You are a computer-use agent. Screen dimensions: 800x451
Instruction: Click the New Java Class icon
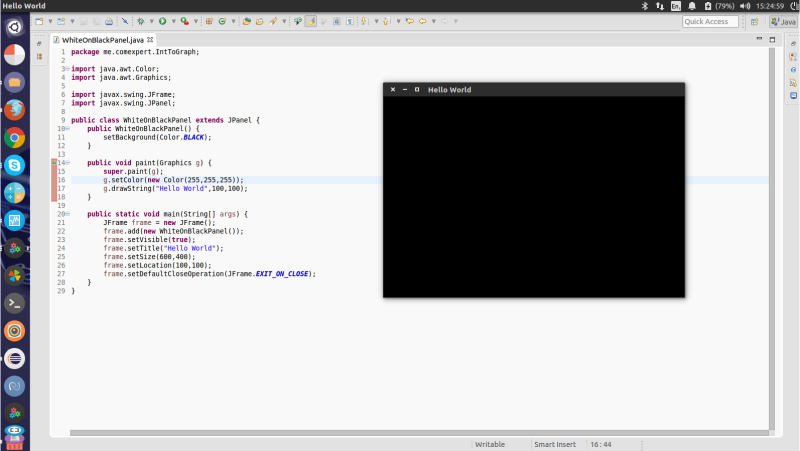coord(222,21)
